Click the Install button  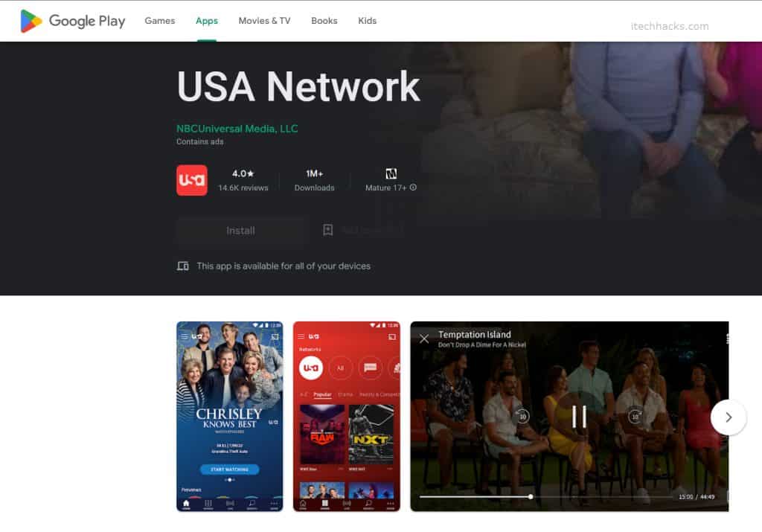240,231
